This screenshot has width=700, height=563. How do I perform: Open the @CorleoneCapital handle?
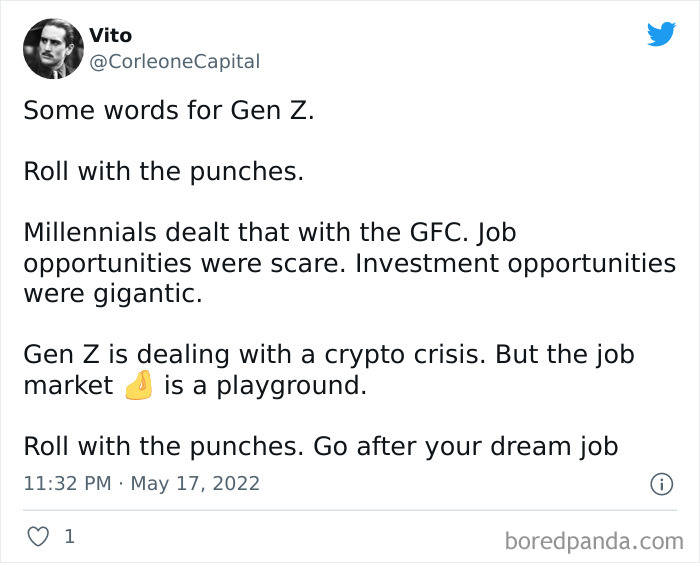tap(174, 62)
